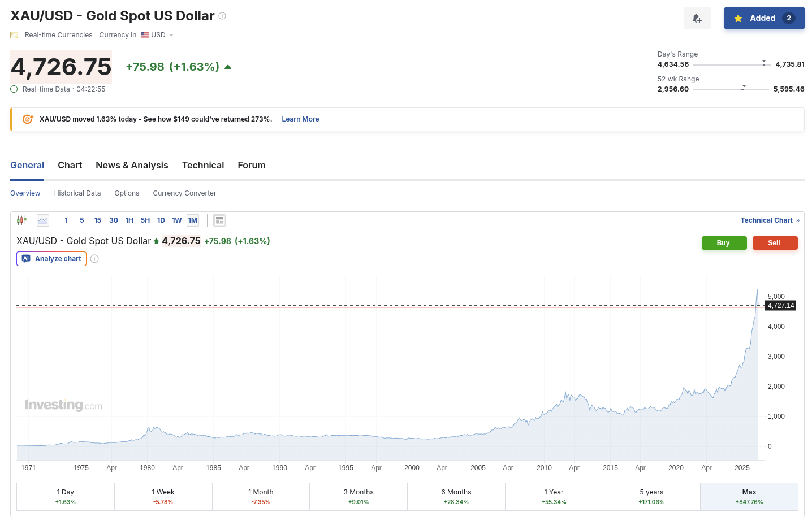Create a price alert with the bell icon
Viewport: 812px width, 525px height.
697,18
